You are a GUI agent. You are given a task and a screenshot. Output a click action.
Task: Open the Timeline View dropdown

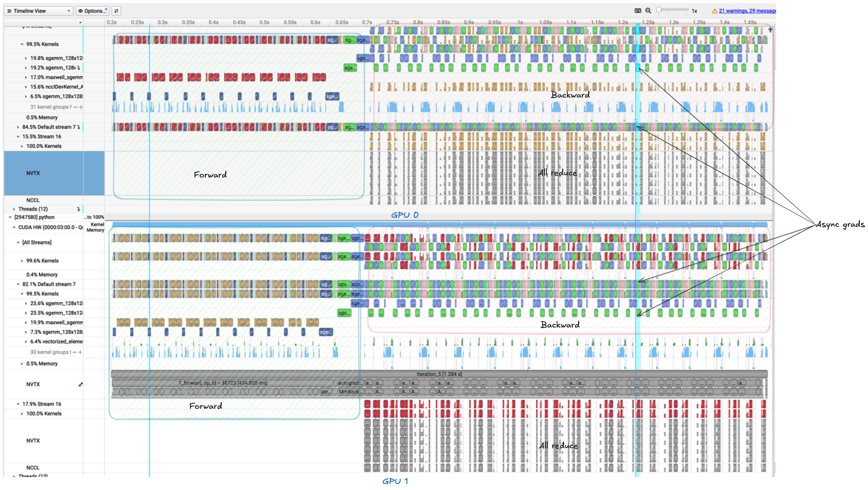click(x=69, y=11)
